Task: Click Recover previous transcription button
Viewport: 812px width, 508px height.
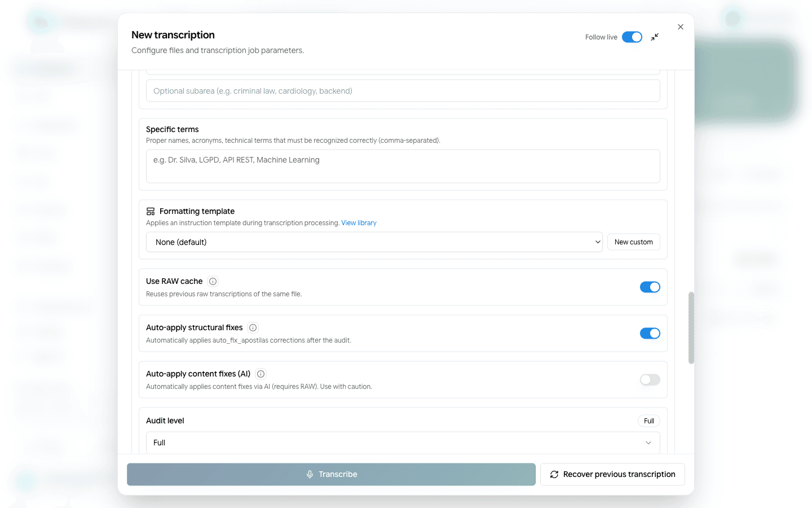Action: click(x=612, y=474)
